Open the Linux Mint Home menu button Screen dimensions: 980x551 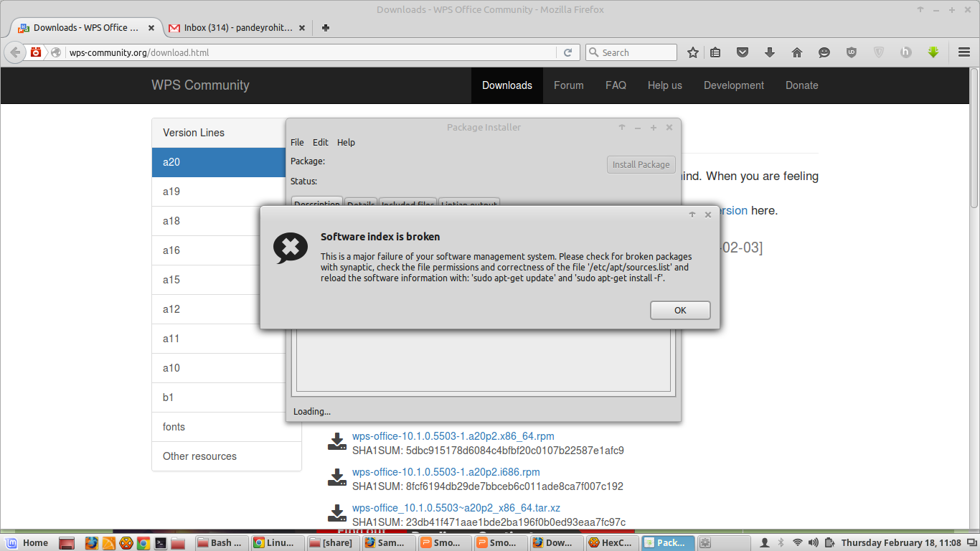coord(27,542)
